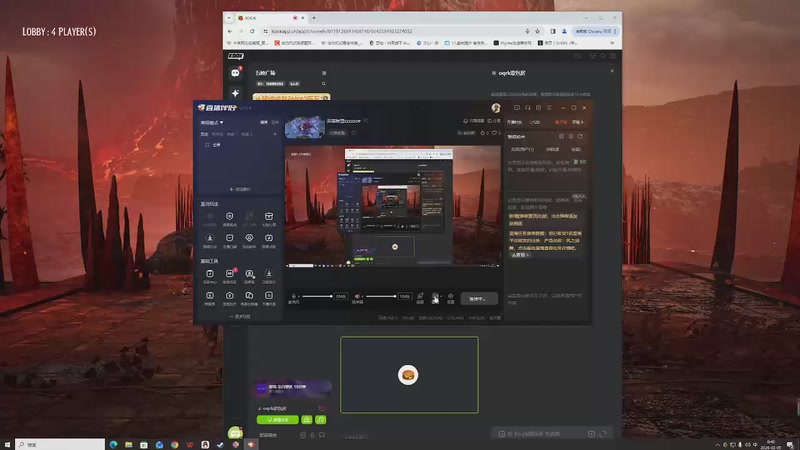Viewport: 800px width, 450px height.
Task: Select the KOOK browser tab
Action: (270, 18)
